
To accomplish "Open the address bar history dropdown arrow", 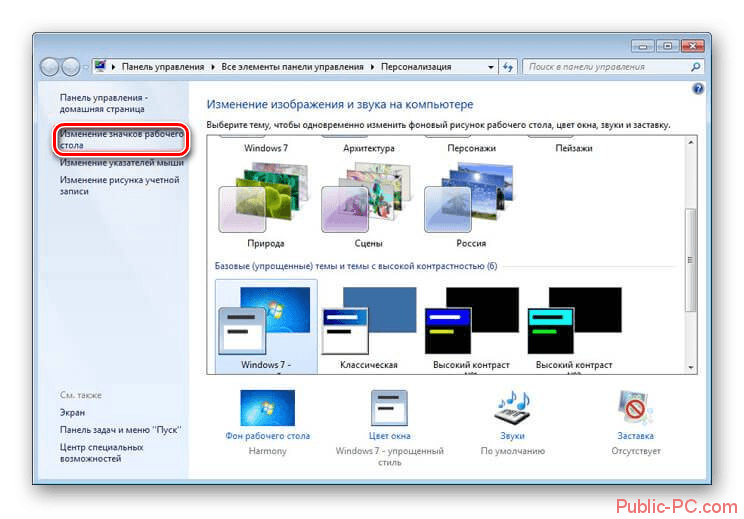I will (491, 67).
